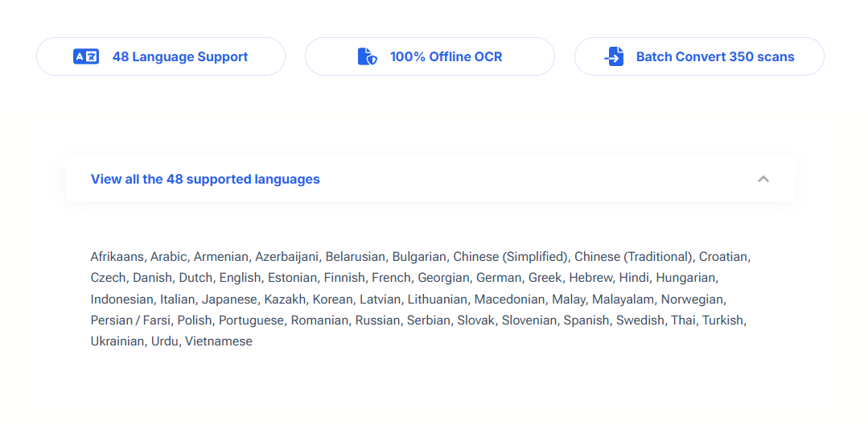This screenshot has height=430, width=868.
Task: Click 'Swedish' in the language list
Action: pos(640,320)
